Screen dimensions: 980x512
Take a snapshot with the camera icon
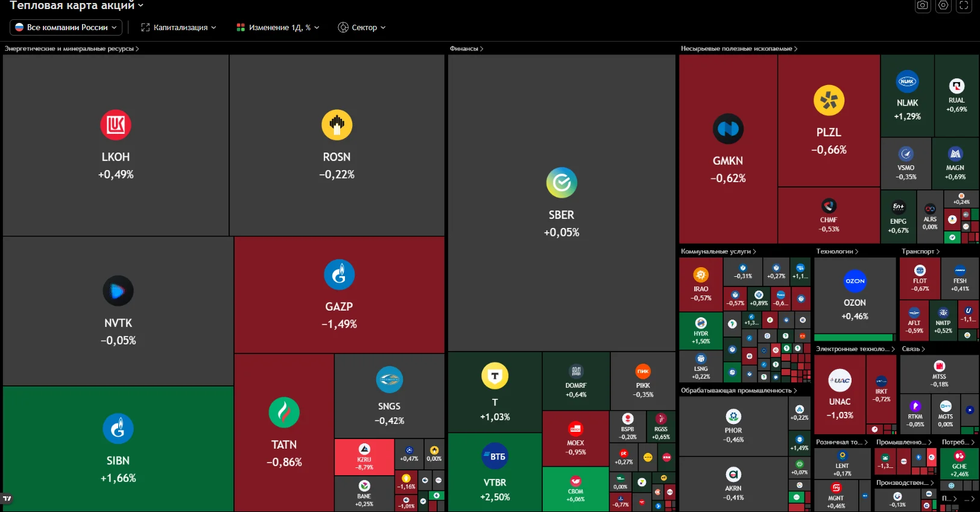tap(923, 5)
